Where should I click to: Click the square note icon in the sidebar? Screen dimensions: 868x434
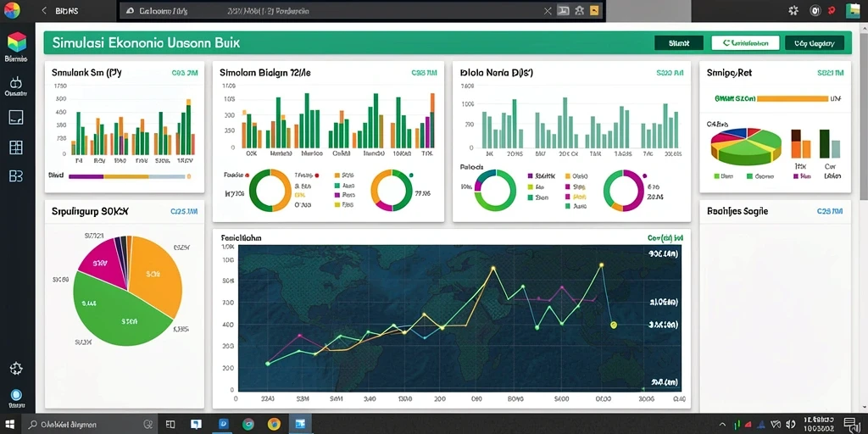point(16,117)
